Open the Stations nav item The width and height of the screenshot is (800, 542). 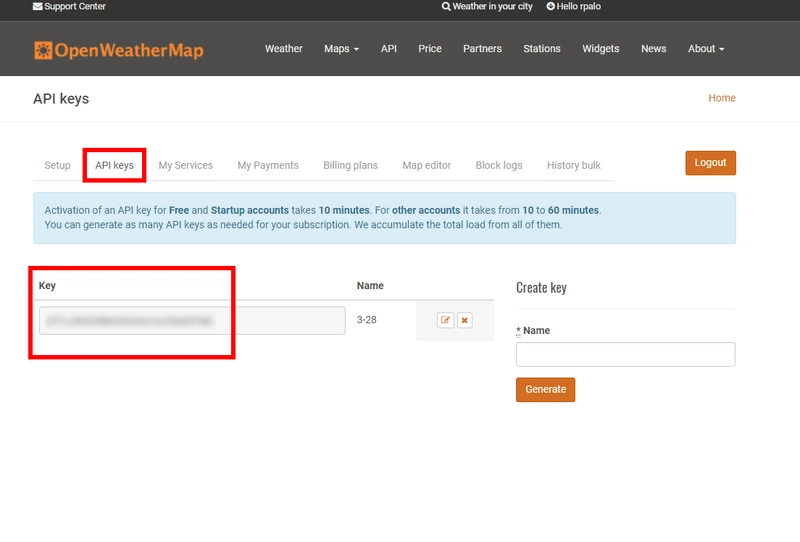pos(542,48)
